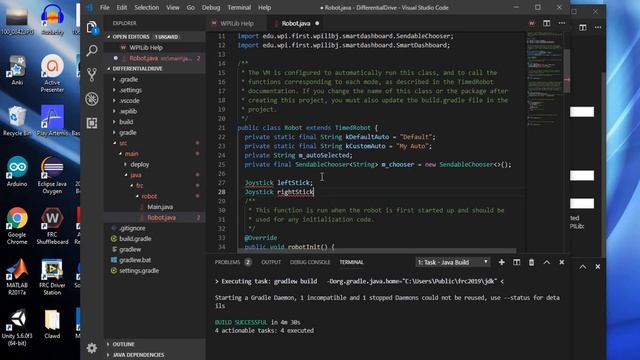Expand the .gradle folder

pos(155,79)
